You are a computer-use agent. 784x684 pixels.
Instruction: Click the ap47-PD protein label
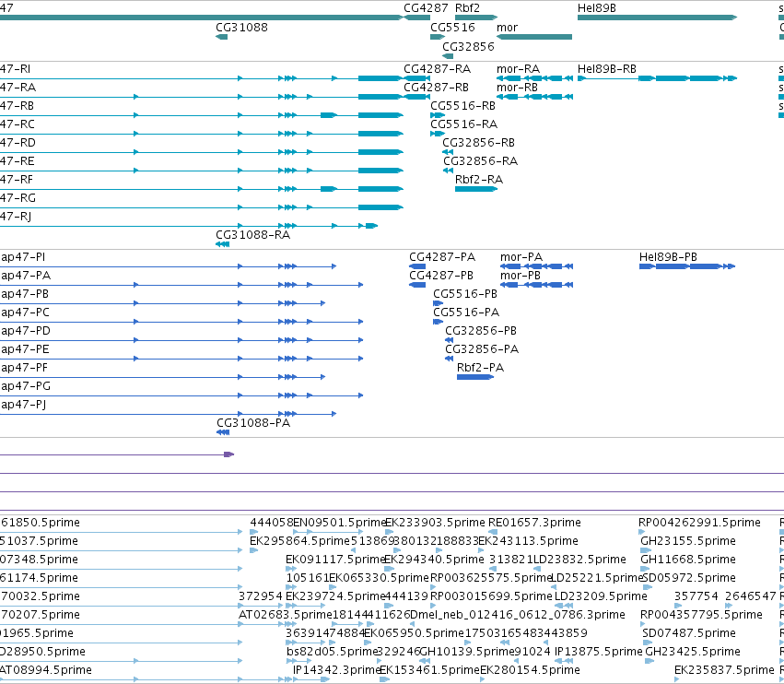[x=26, y=331]
